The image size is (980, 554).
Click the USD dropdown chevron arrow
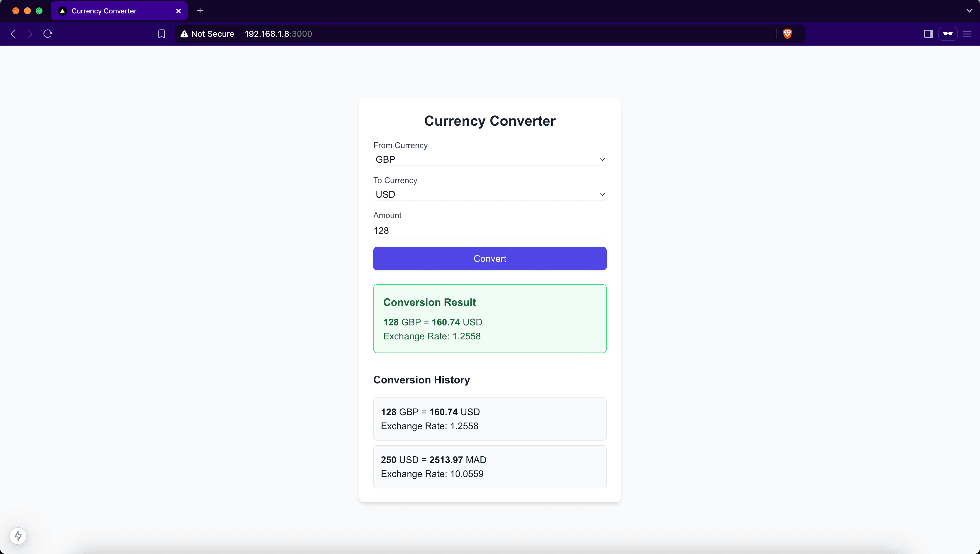tap(602, 194)
